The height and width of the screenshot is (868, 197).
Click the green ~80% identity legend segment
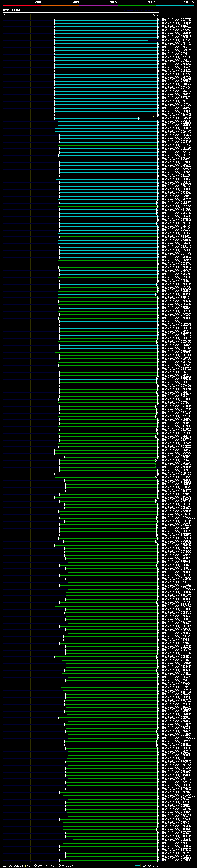point(137,6)
